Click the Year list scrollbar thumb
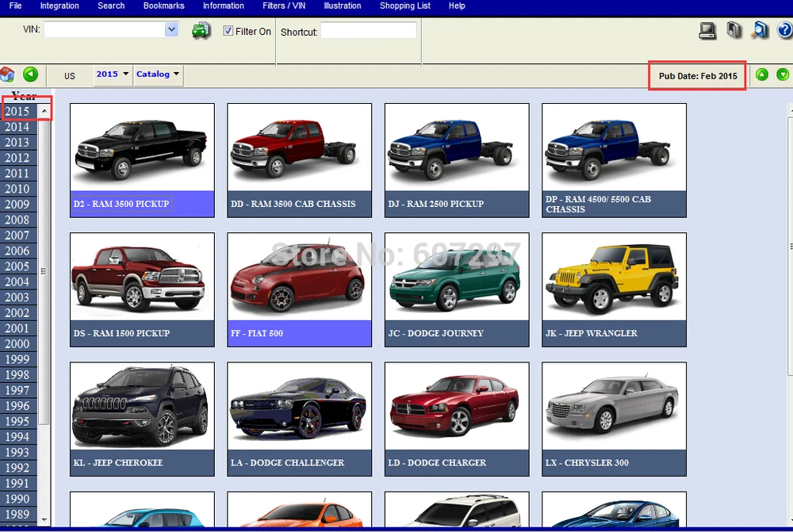Screen dimensions: 793x532 click(x=44, y=270)
